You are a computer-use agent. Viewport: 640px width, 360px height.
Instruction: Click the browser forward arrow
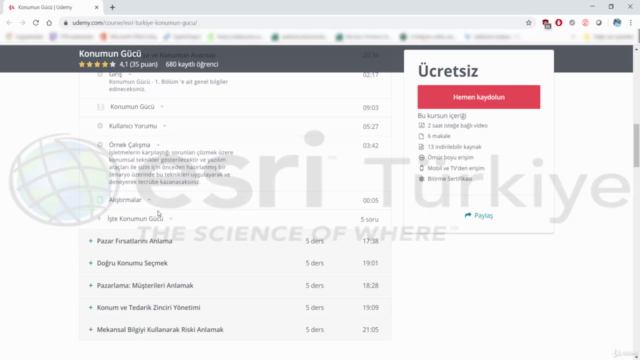coord(22,23)
